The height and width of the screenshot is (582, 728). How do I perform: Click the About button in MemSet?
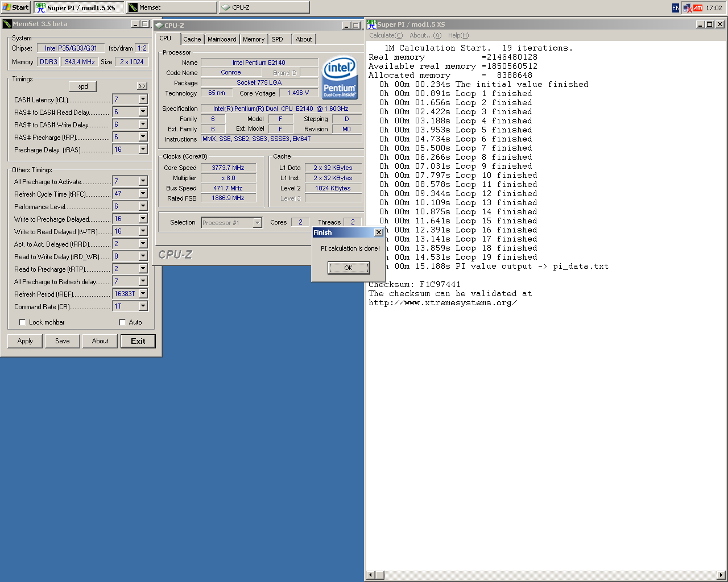(x=100, y=341)
